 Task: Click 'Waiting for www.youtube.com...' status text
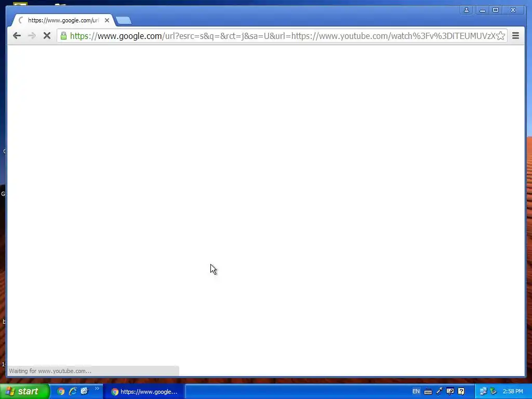50,371
